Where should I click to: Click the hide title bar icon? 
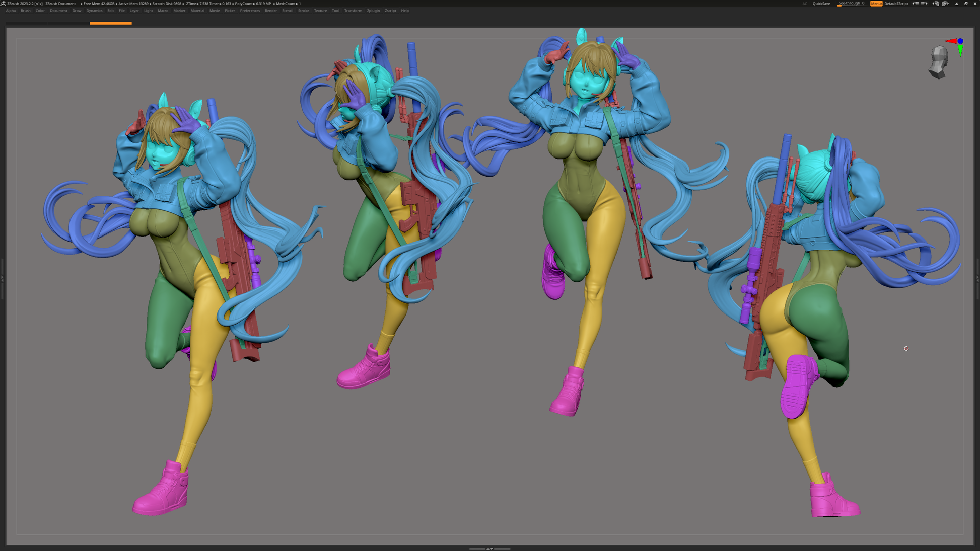tap(957, 4)
